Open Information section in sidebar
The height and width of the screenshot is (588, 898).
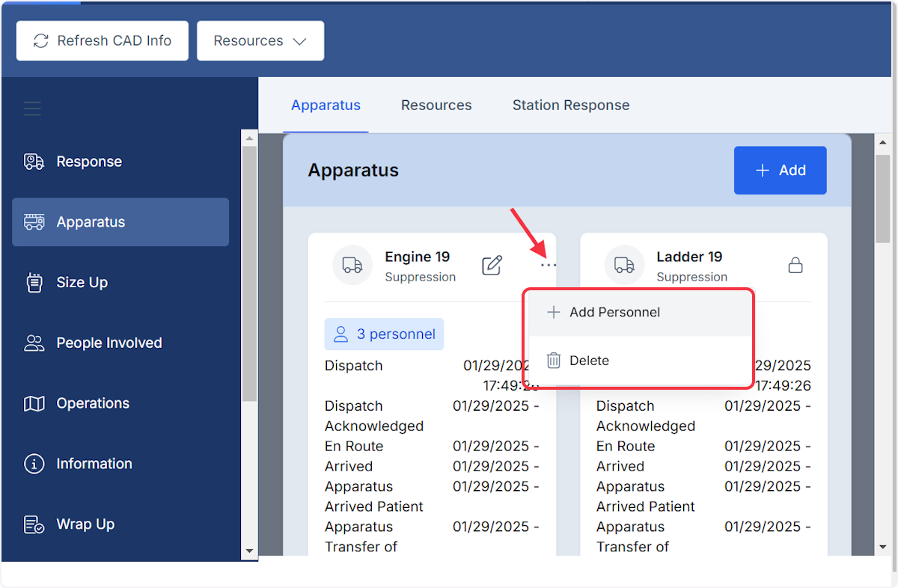tap(120, 464)
